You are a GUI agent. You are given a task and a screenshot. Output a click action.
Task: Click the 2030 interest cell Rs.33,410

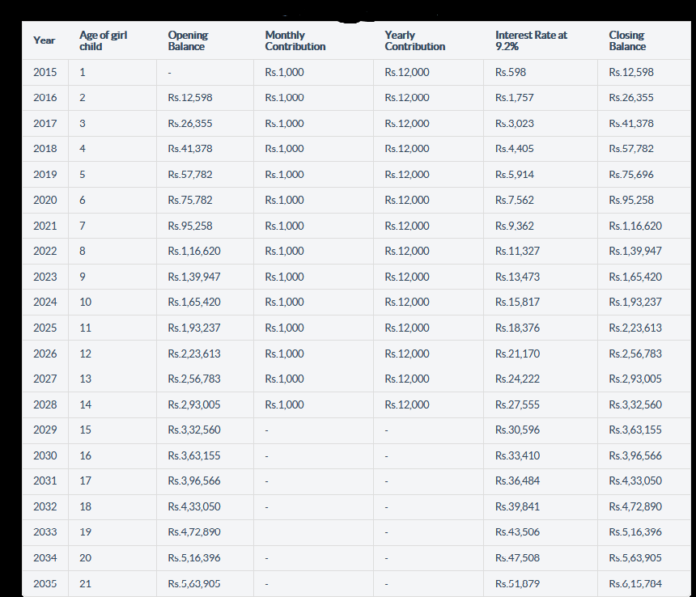tap(516, 456)
